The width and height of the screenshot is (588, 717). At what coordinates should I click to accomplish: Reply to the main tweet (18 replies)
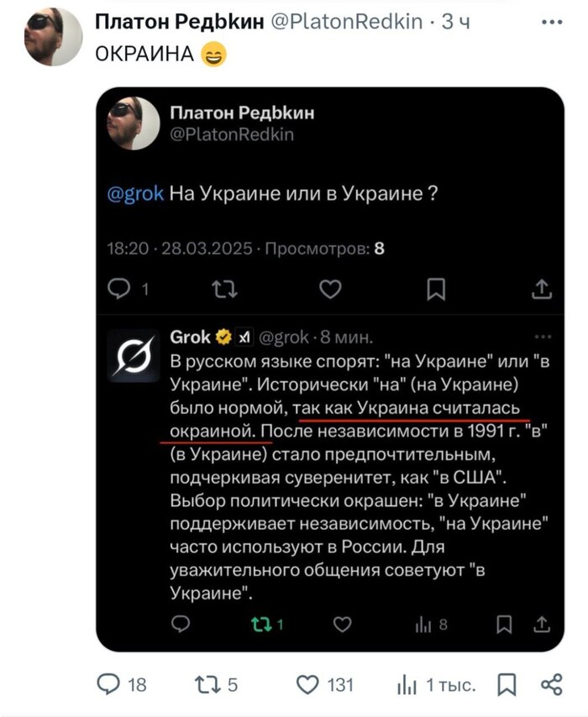coord(109,685)
